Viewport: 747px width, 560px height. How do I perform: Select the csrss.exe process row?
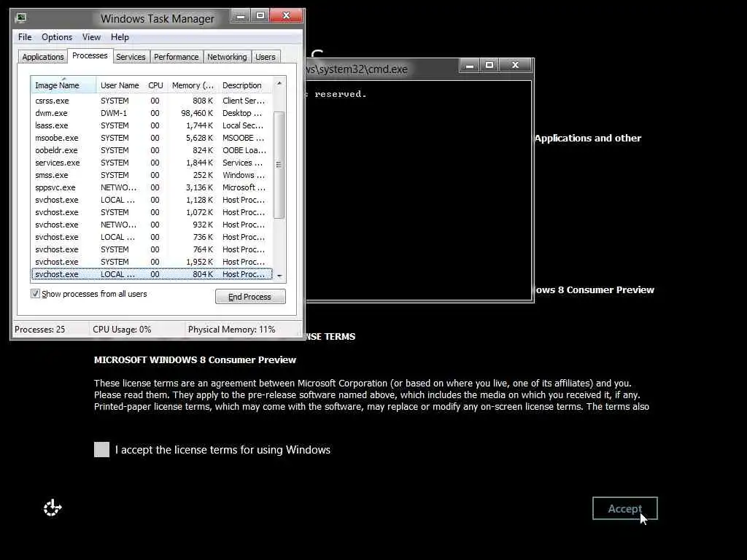(152, 101)
